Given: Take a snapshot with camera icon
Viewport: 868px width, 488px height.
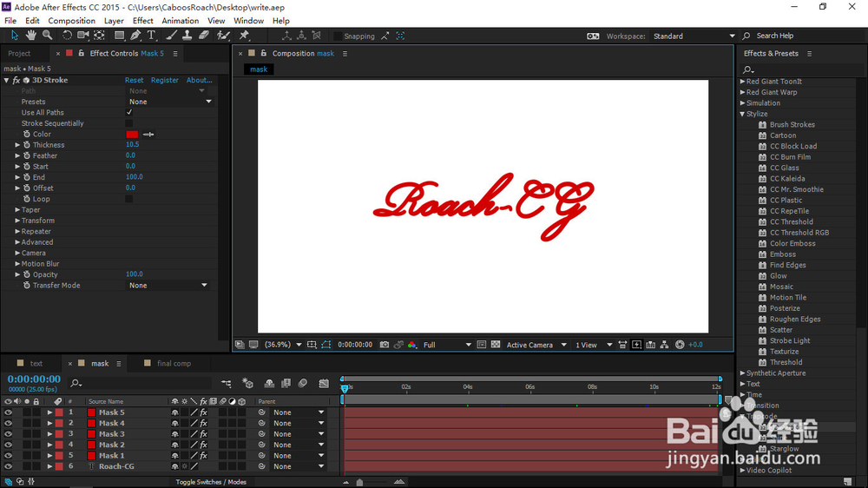Looking at the screenshot, I should point(385,345).
